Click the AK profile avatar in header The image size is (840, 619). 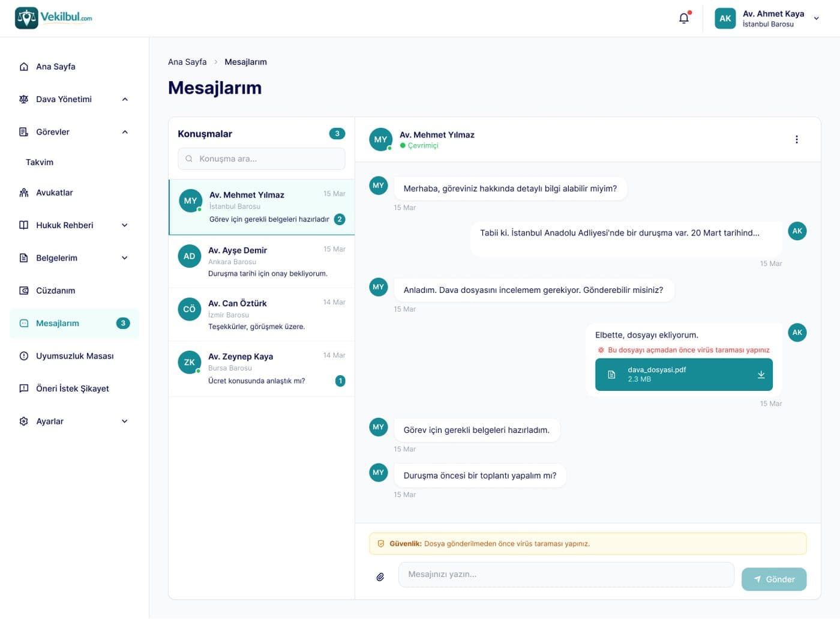[725, 18]
